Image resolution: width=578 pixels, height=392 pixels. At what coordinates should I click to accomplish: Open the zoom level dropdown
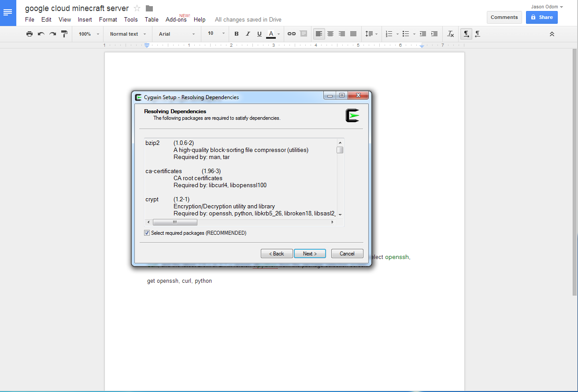pyautogui.click(x=89, y=34)
